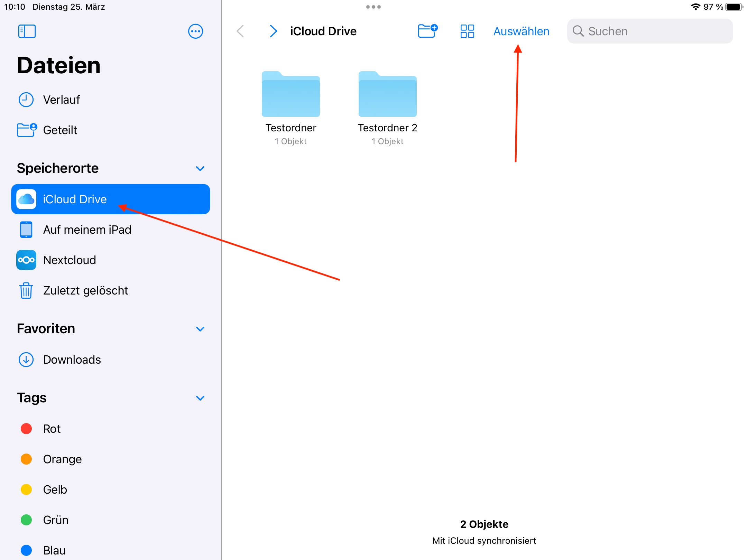
Task: Click the Suchen search field
Action: [650, 31]
